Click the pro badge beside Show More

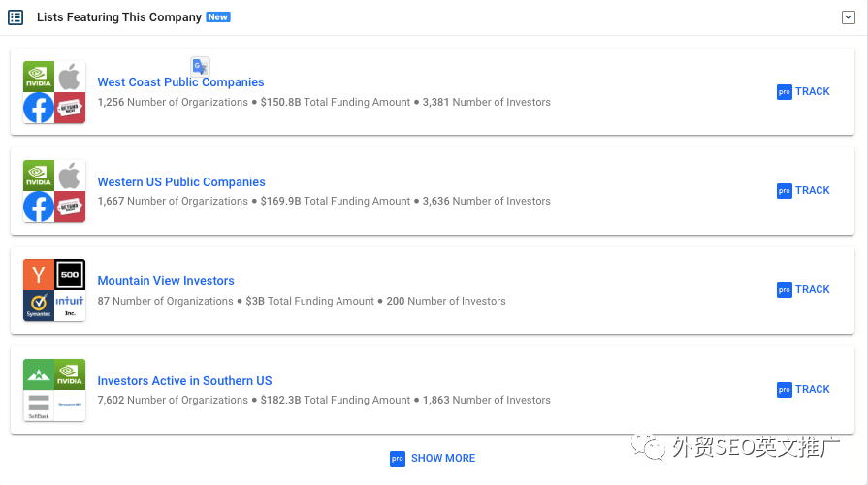point(398,459)
